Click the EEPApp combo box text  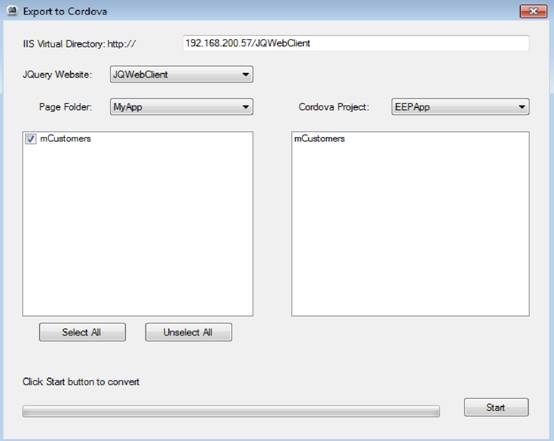click(x=412, y=107)
